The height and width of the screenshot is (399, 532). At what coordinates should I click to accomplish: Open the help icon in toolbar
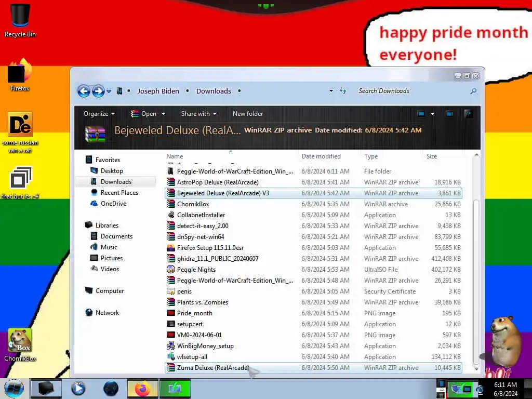(x=468, y=114)
